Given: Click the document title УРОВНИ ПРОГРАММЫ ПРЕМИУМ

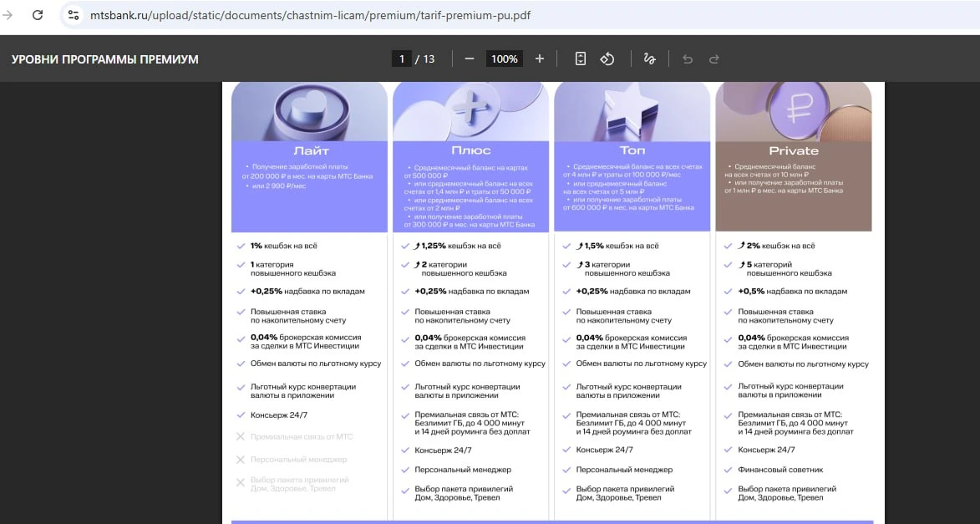Looking at the screenshot, I should pos(105,59).
